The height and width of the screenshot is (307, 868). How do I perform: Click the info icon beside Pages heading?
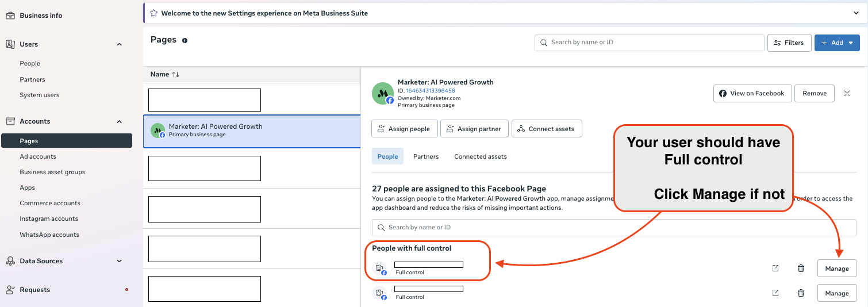pos(185,40)
